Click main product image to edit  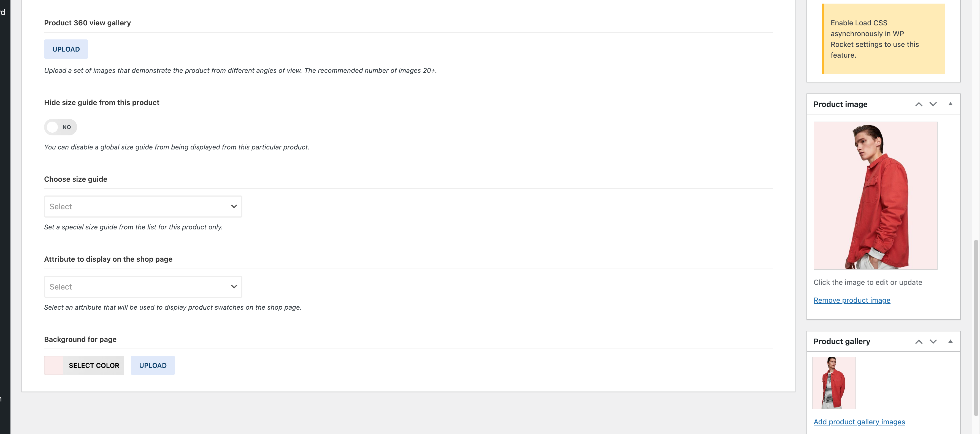[875, 196]
